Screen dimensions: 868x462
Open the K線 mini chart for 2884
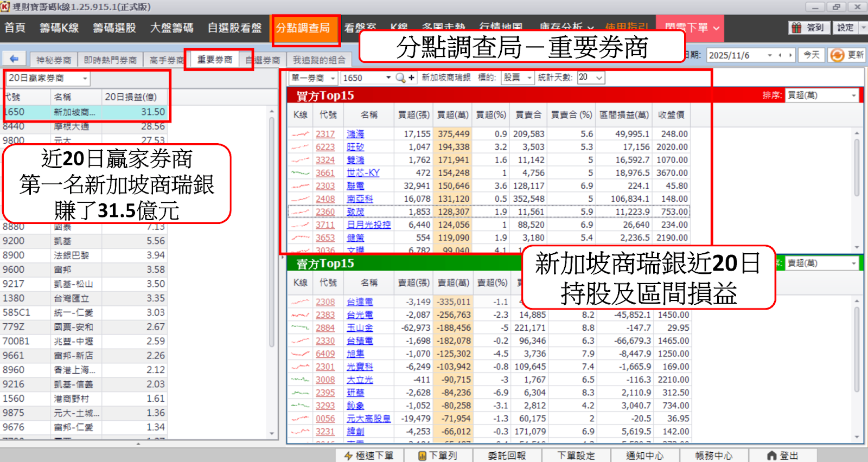(x=300, y=328)
